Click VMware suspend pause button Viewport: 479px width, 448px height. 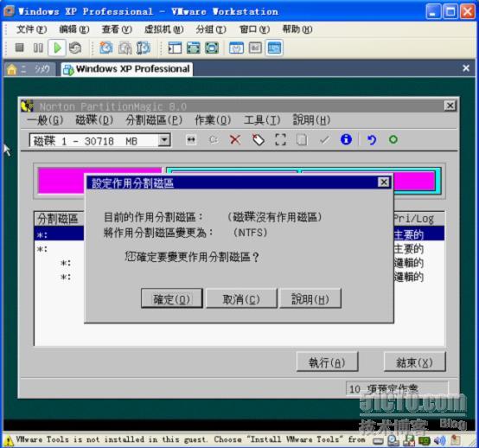(38, 48)
